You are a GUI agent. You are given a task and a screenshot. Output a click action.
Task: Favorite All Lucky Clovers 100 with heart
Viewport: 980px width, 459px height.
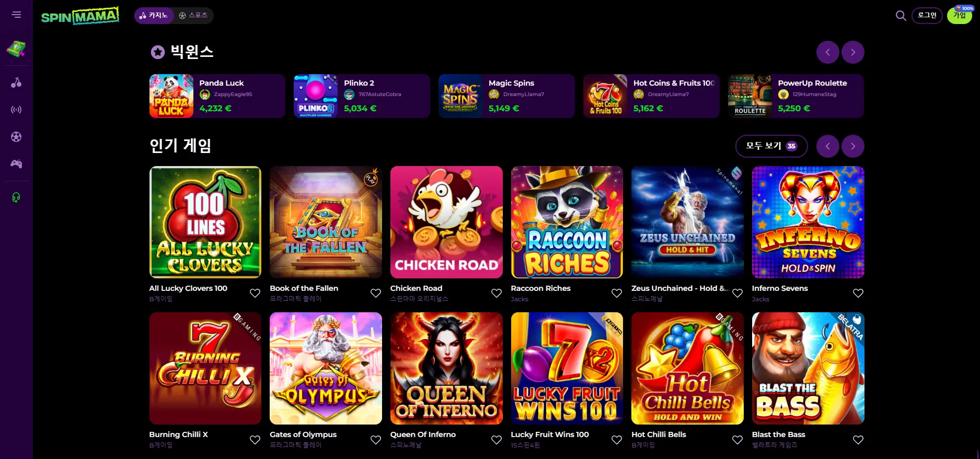(x=255, y=293)
